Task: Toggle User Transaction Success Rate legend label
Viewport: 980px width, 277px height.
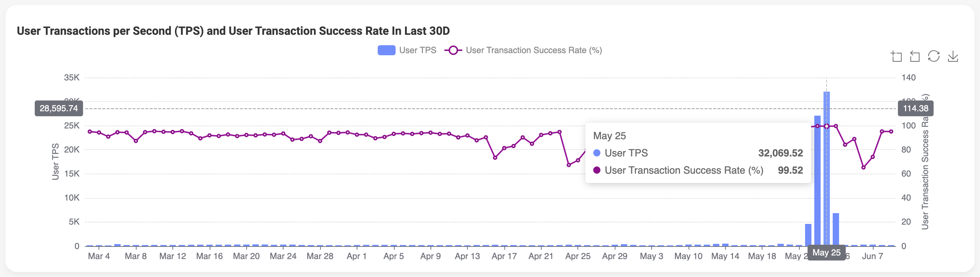Action: pyautogui.click(x=533, y=50)
